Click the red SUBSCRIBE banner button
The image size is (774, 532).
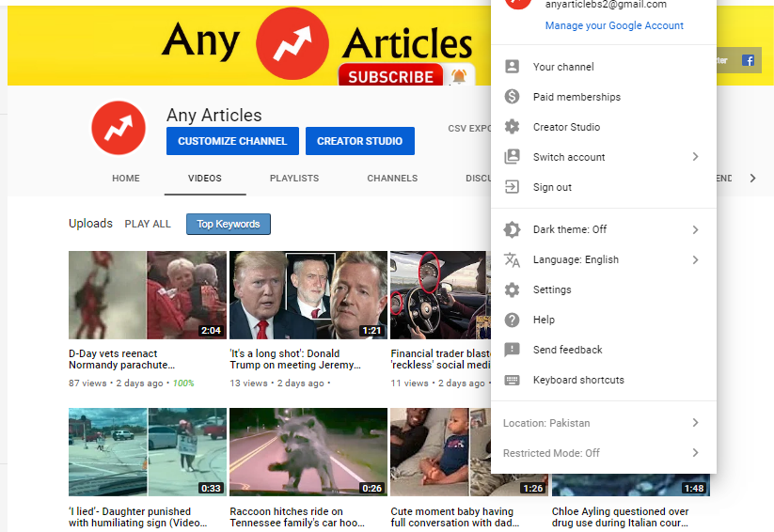(x=390, y=75)
